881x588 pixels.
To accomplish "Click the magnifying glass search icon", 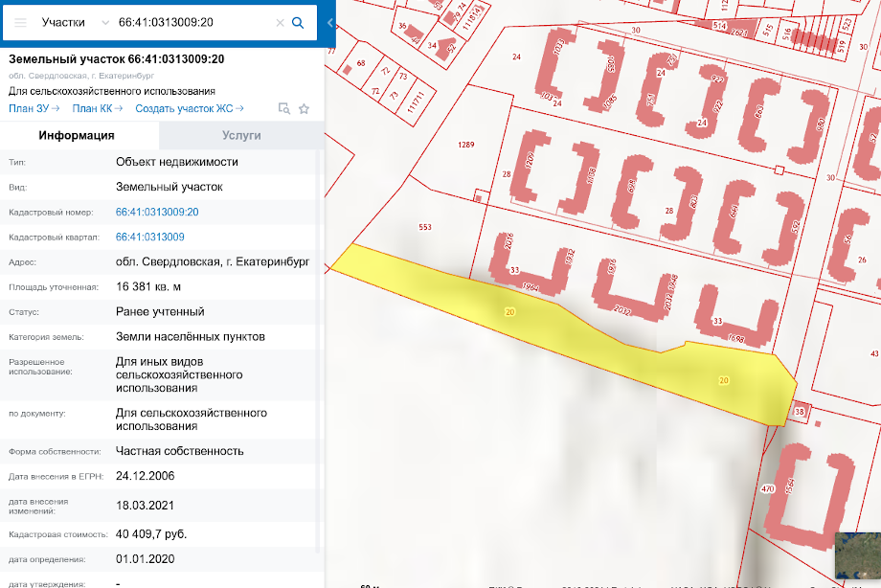I will point(298,22).
